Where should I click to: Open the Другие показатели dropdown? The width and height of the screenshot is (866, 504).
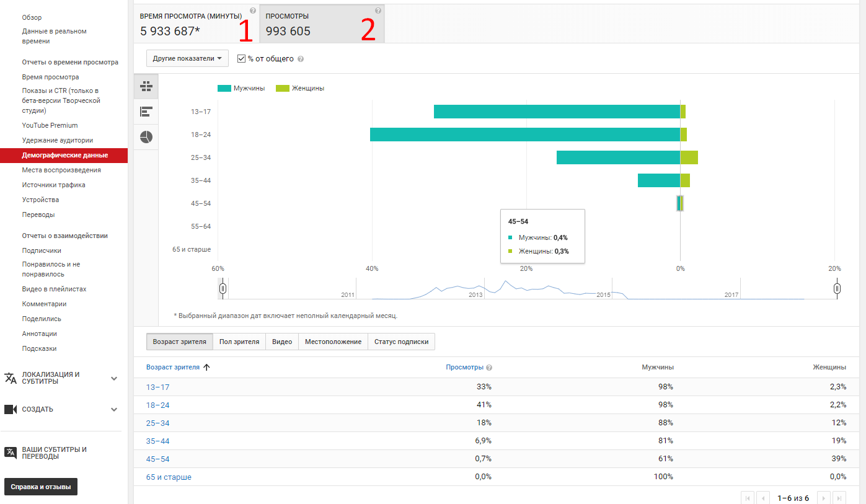point(187,58)
